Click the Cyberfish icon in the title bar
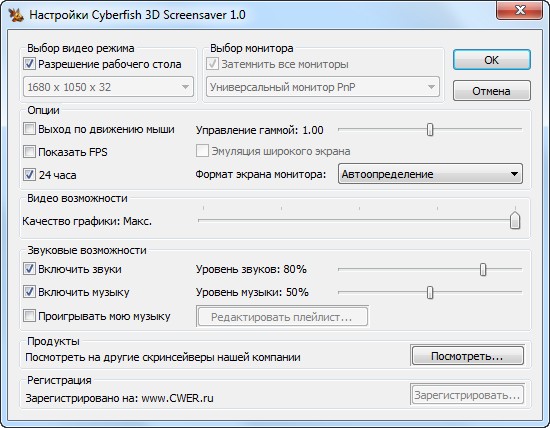550x428 pixels. pos(16,15)
